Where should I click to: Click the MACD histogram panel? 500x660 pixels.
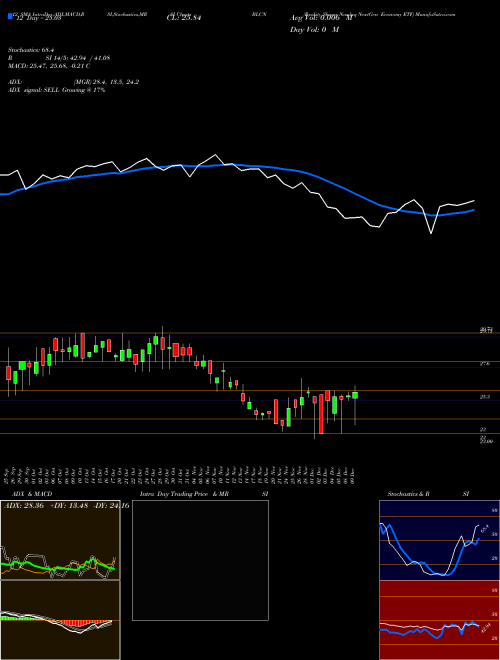60,620
